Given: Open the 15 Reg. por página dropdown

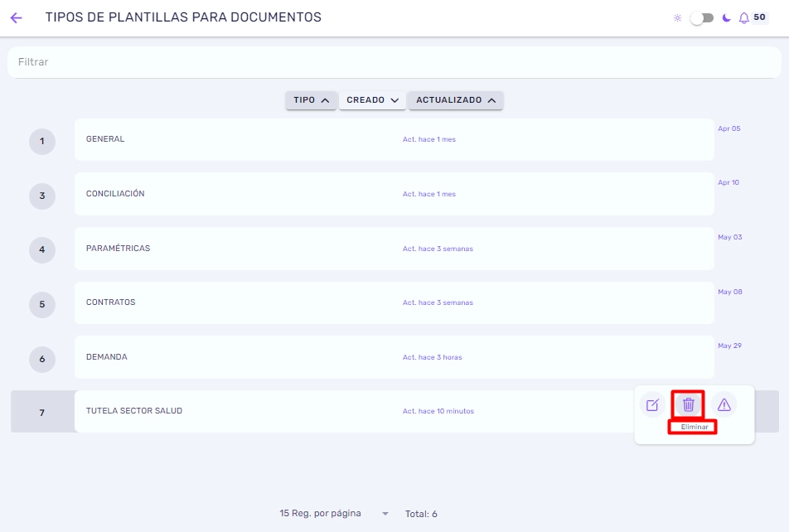Looking at the screenshot, I should (x=334, y=514).
